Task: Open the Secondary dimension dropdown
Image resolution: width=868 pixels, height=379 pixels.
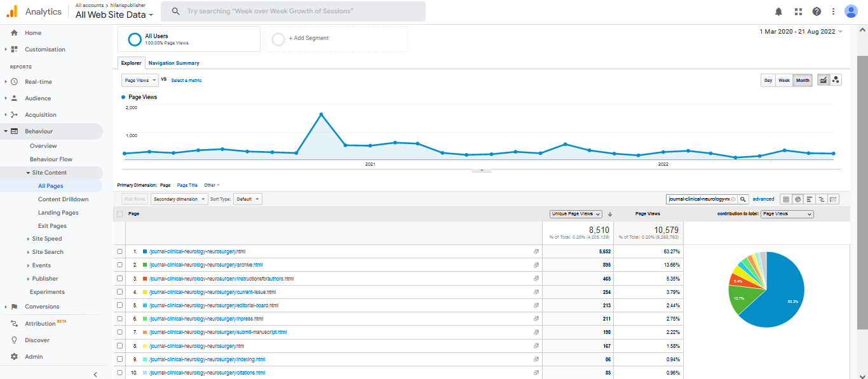Action: click(180, 199)
